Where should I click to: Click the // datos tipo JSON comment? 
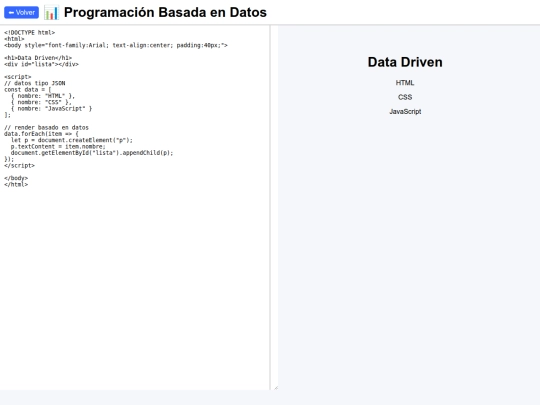[x=34, y=83]
